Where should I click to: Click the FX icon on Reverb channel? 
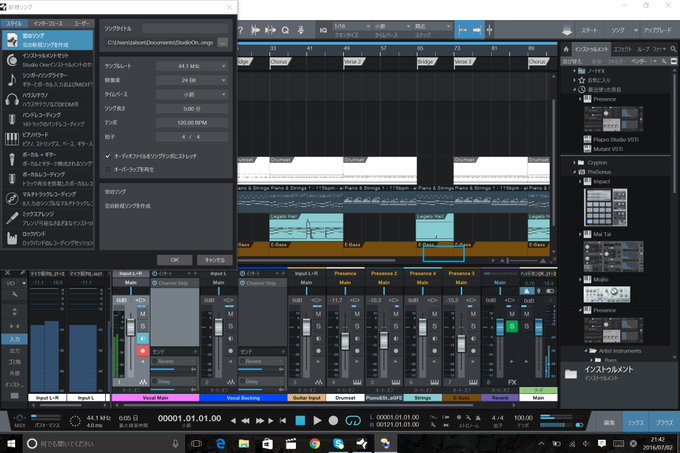point(512,382)
